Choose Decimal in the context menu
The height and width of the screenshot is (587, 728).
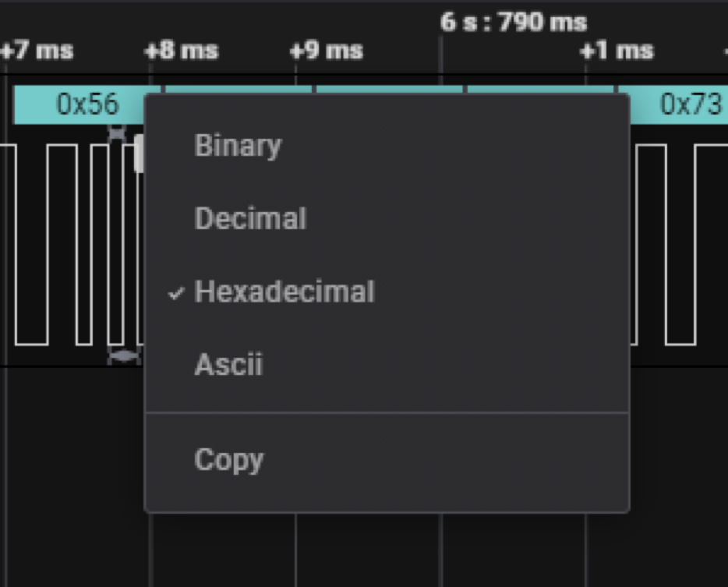[250, 219]
